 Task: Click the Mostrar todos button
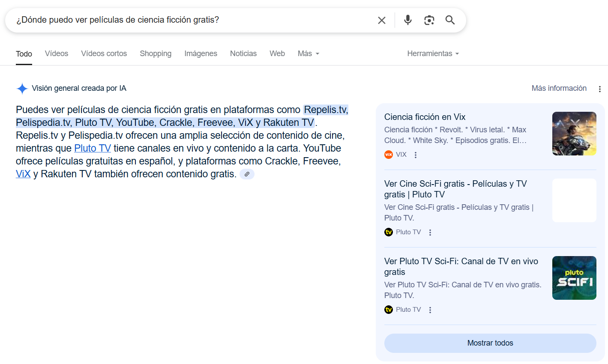490,343
